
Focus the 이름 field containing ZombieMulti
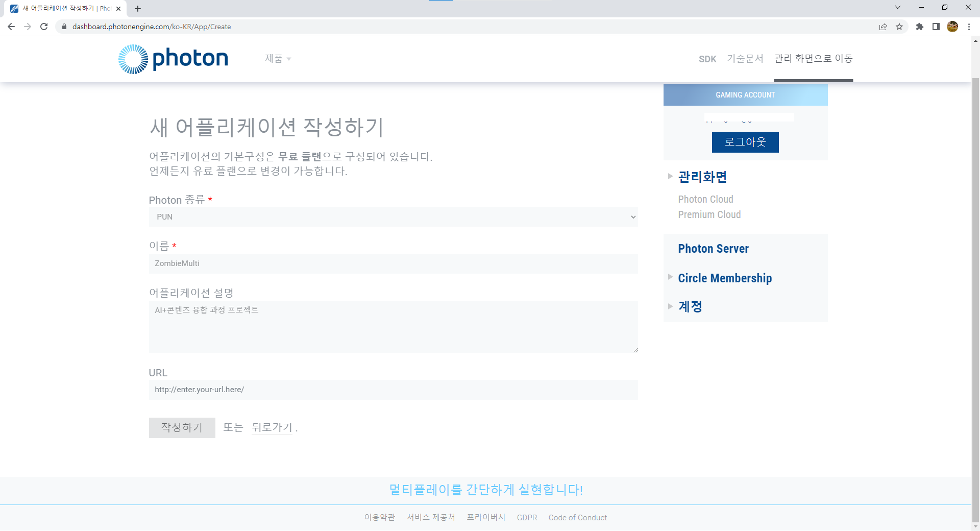click(393, 263)
